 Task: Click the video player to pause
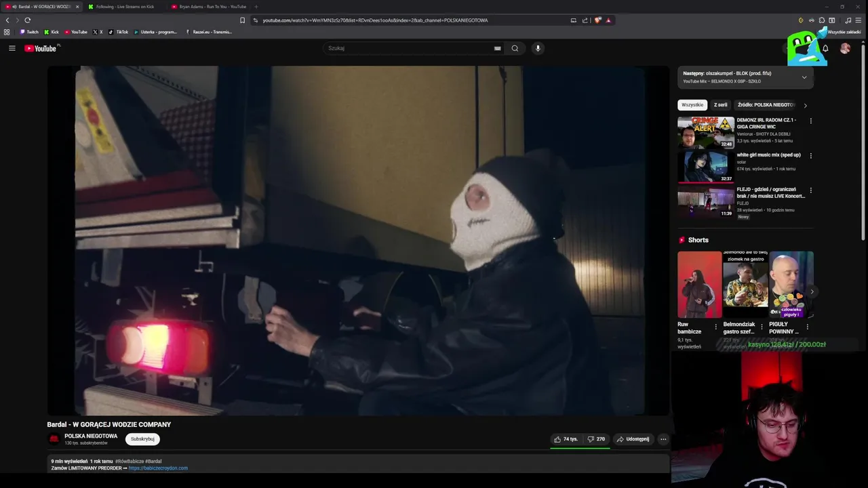tap(358, 241)
